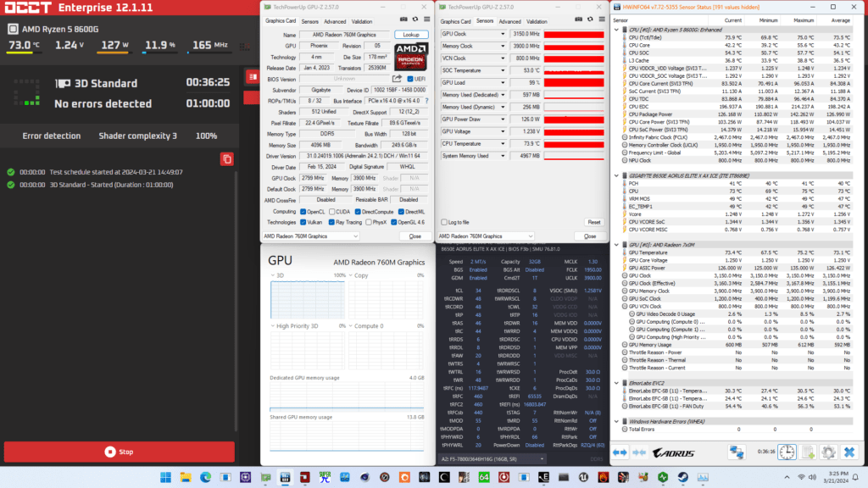868x488 pixels.
Task: Open Validation tab in left GPU-Z window
Action: (x=362, y=21)
